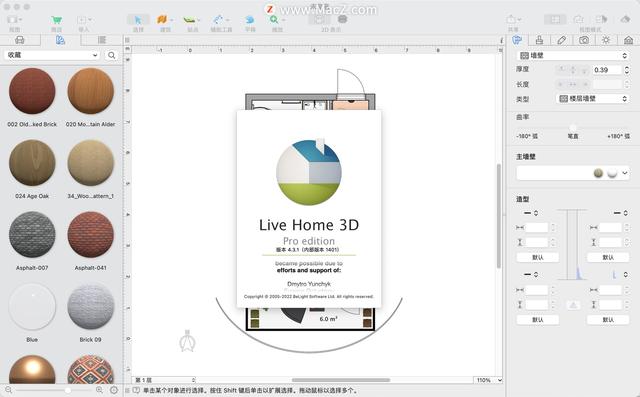Open the materials library tab

pyautogui.click(x=60, y=40)
